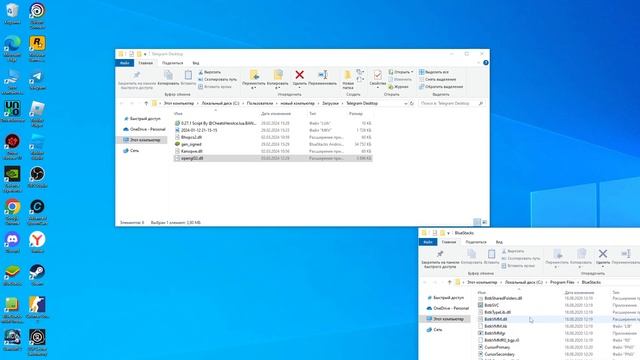The width and height of the screenshot is (640, 360).
Task: Click History (Журнал) in Telegram Desktop ribbon
Action: (x=398, y=87)
